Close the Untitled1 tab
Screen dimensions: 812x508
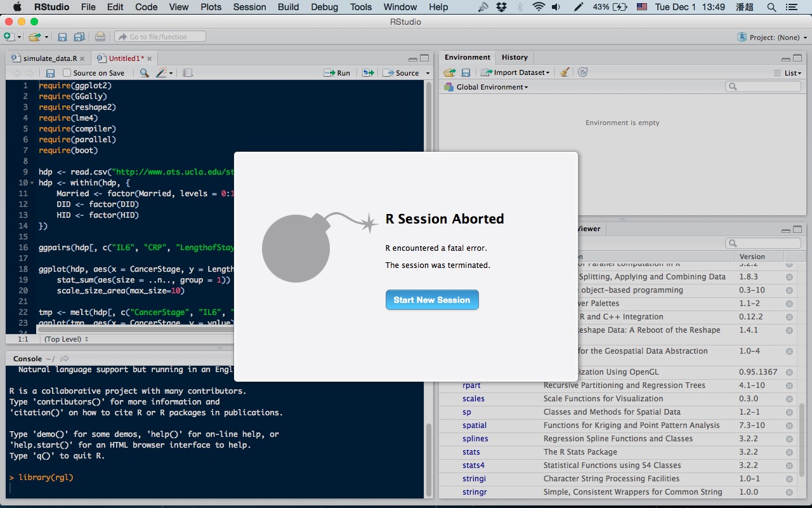tap(150, 58)
